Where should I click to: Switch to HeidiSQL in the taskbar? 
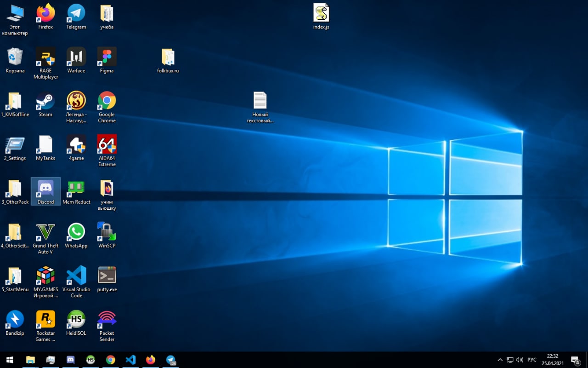point(90,360)
